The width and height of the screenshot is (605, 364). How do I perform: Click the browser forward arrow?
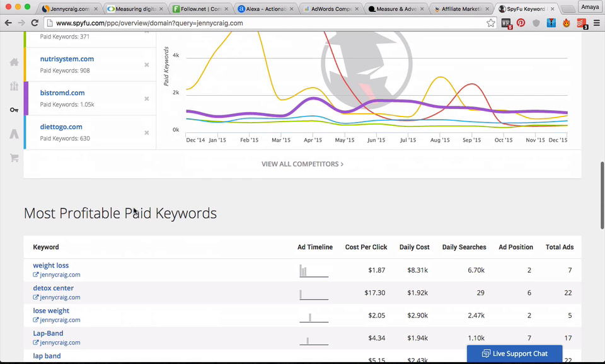coord(21,23)
